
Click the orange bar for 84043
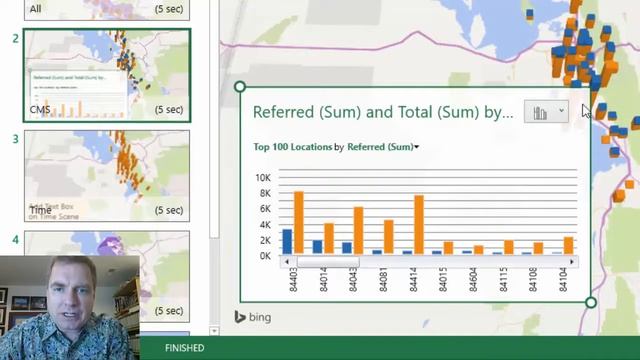358,231
